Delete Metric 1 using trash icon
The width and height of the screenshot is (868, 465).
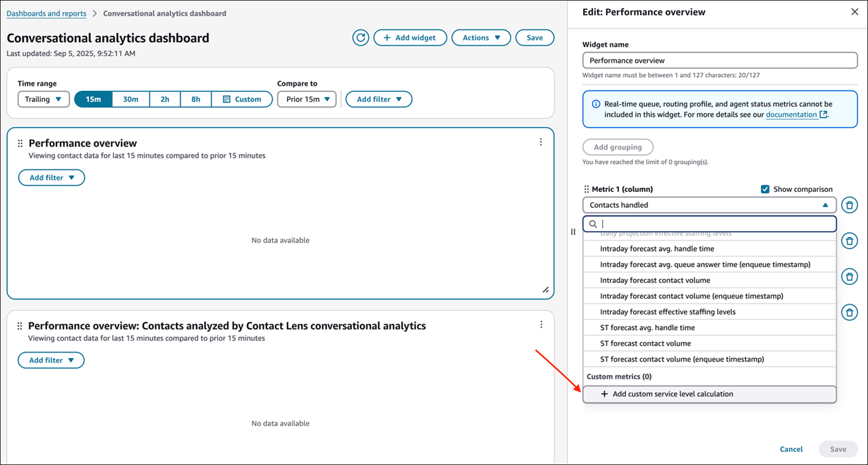click(x=849, y=205)
